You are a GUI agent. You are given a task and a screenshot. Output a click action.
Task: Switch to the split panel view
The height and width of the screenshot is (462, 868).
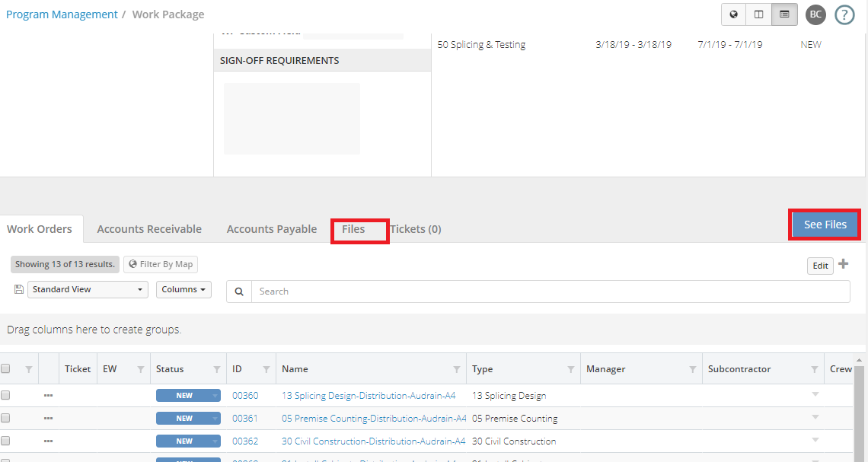coord(758,14)
